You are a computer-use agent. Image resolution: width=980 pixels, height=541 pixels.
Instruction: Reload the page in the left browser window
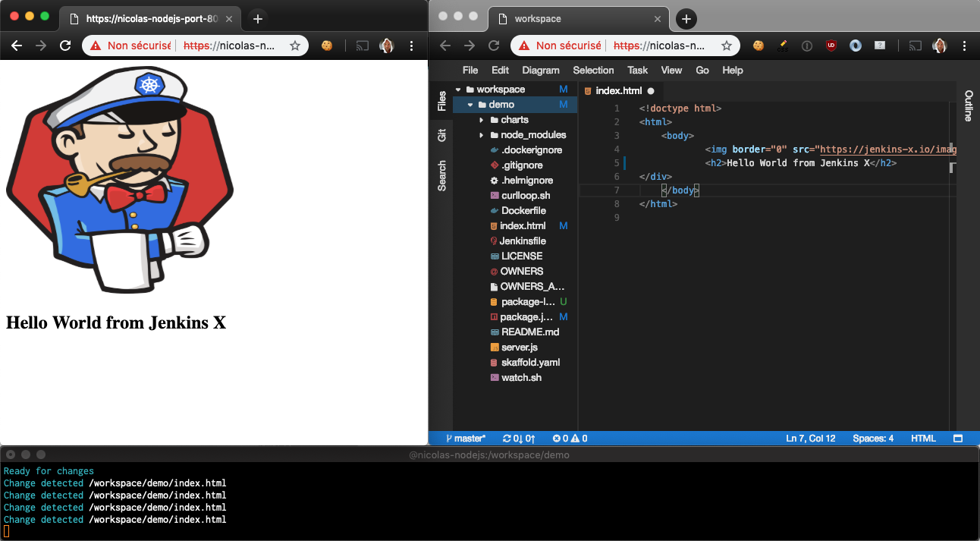click(65, 46)
